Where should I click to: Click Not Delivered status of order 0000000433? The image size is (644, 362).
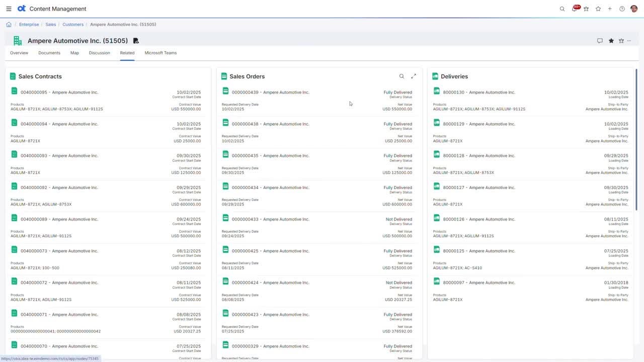pyautogui.click(x=399, y=219)
